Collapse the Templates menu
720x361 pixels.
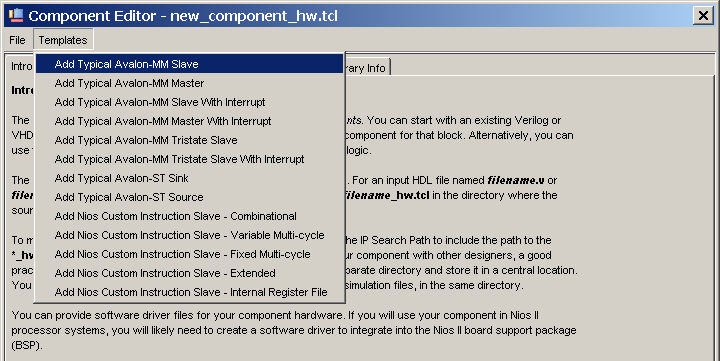63,40
